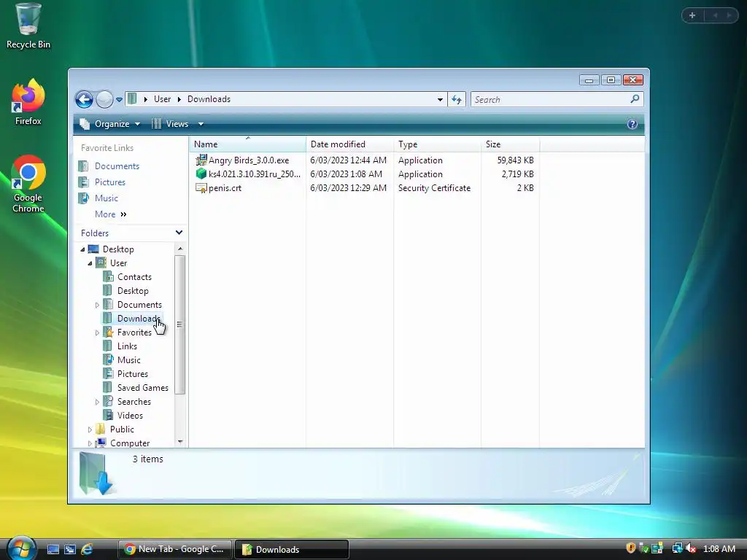Open the recent pages dropdown arrow
The height and width of the screenshot is (560, 747).
click(119, 99)
